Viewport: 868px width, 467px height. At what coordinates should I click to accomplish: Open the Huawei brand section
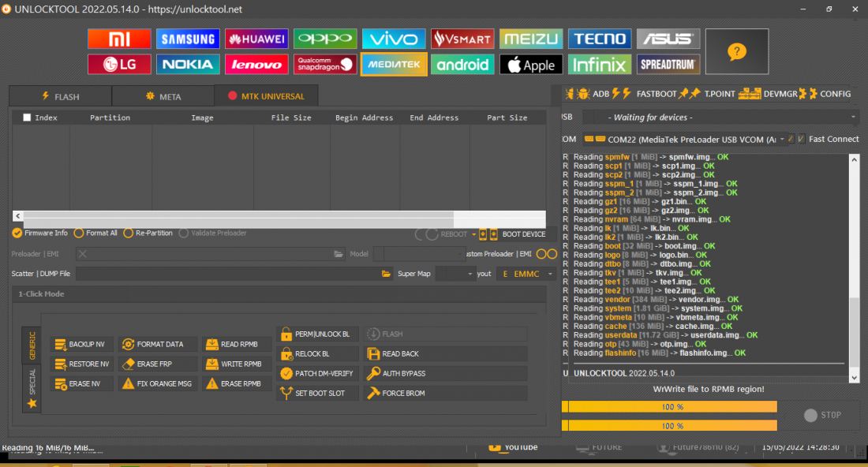256,39
